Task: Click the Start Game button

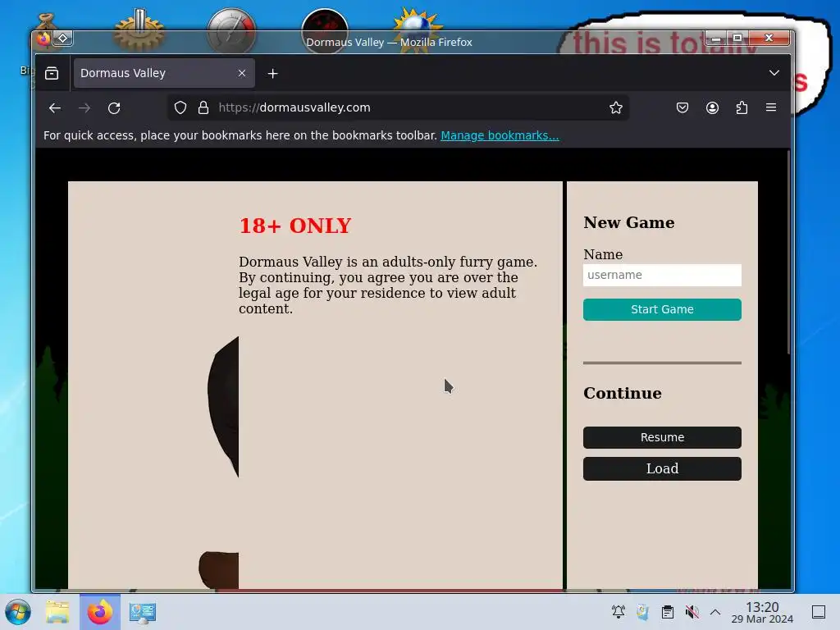Action: [x=662, y=309]
